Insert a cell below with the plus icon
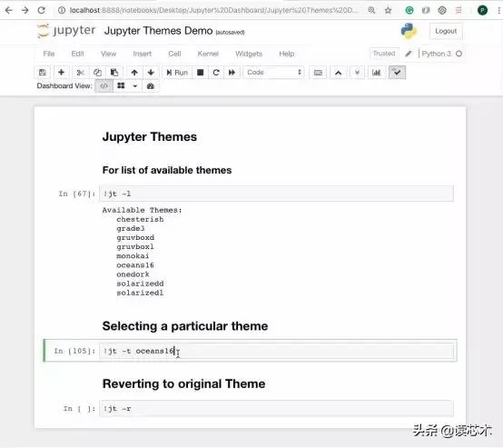503x448 pixels. 61,73
